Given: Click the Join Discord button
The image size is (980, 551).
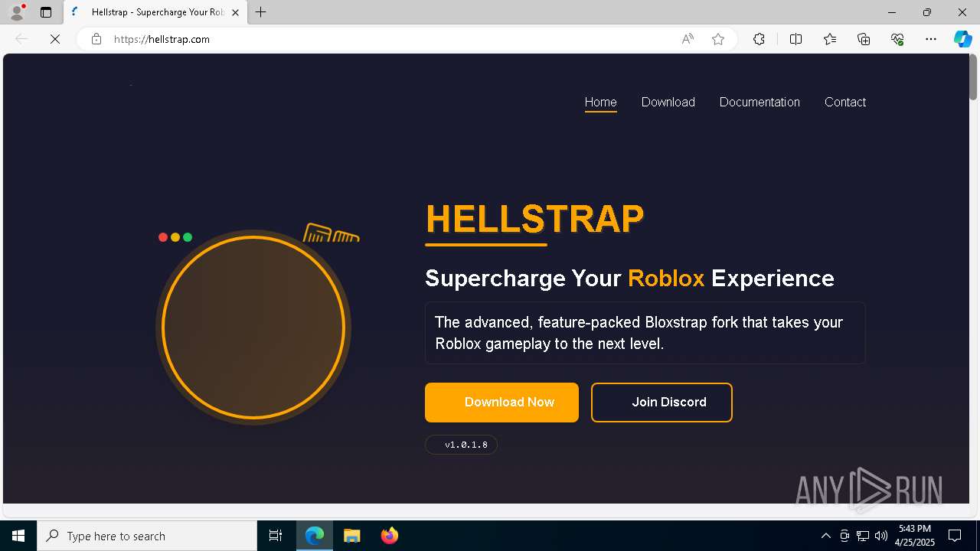Looking at the screenshot, I should tap(661, 402).
